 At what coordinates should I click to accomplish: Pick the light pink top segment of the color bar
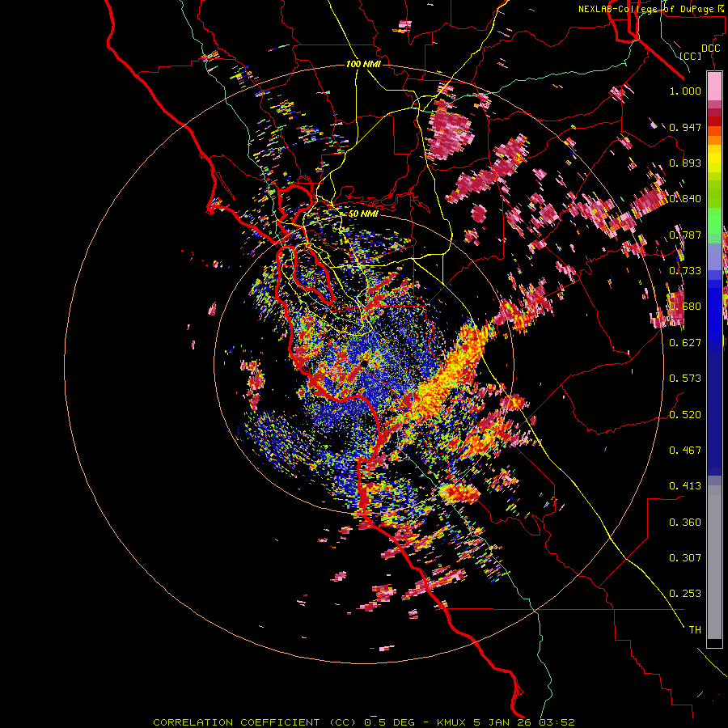click(714, 86)
